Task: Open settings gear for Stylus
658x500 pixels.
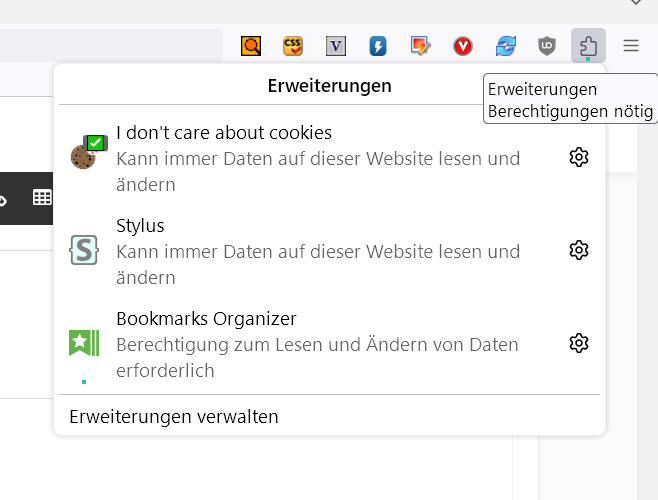Action: coord(578,250)
